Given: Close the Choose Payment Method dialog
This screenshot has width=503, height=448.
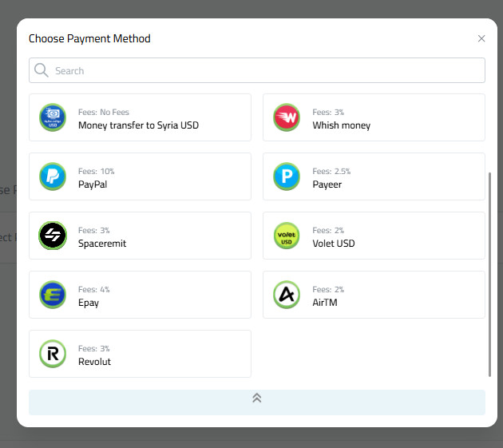Looking at the screenshot, I should pos(481,38).
